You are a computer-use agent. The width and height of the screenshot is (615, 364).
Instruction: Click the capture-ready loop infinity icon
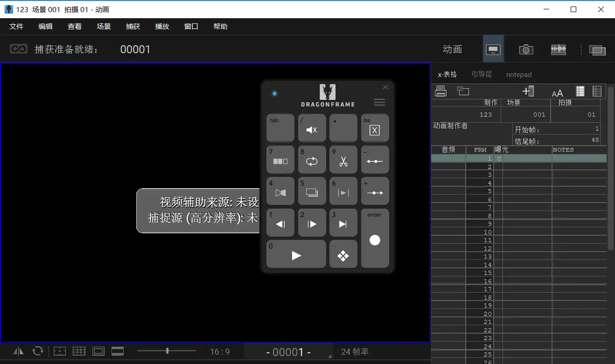point(19,49)
